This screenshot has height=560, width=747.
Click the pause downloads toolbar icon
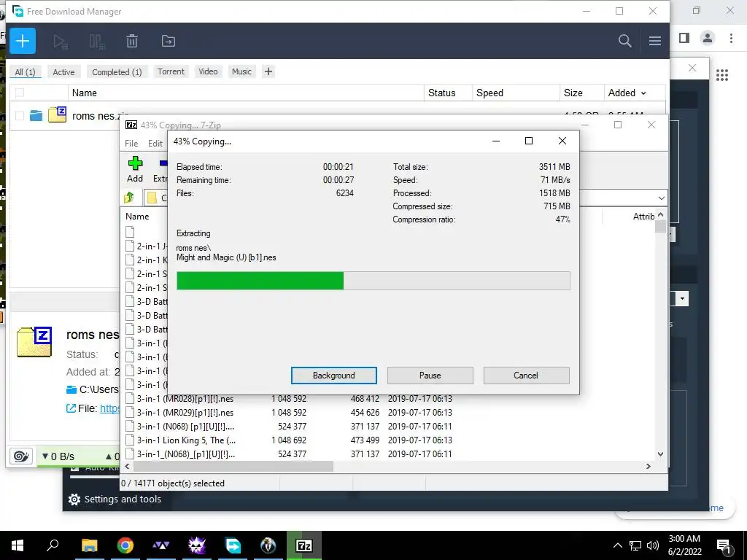pyautogui.click(x=97, y=42)
